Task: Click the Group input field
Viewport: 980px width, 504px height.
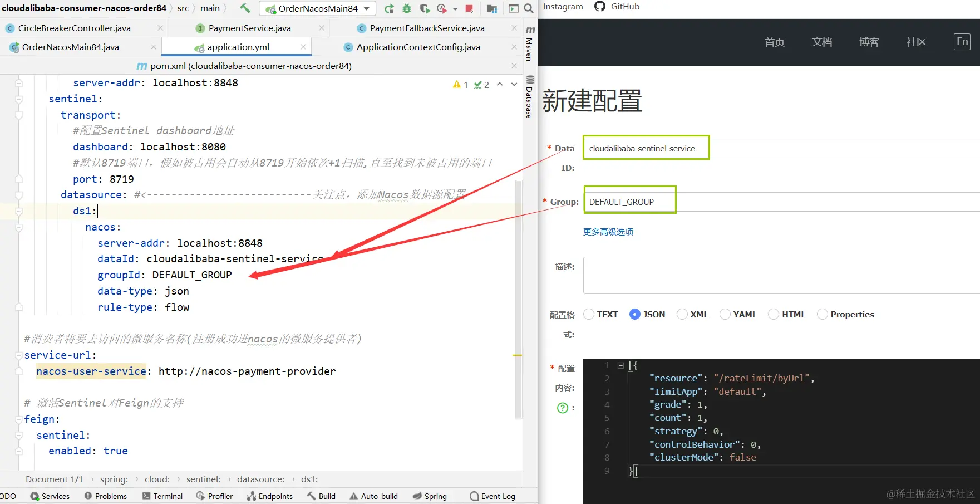Action: [x=781, y=202]
